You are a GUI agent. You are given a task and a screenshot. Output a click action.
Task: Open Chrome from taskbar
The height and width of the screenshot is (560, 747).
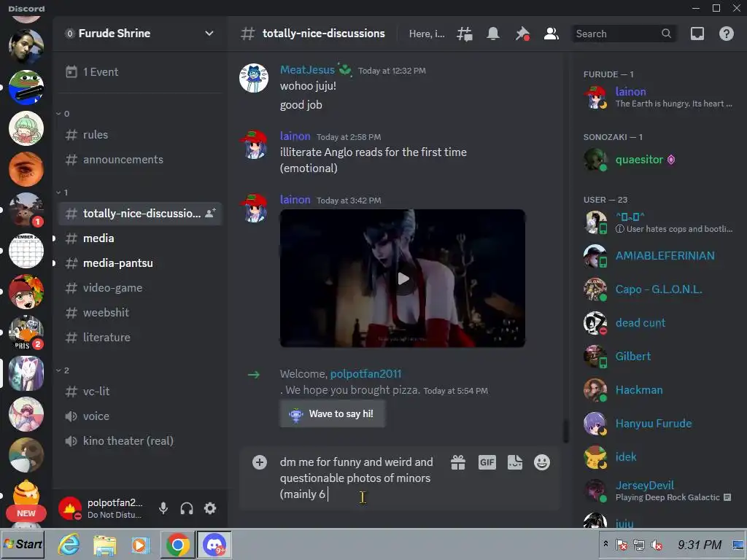(178, 545)
